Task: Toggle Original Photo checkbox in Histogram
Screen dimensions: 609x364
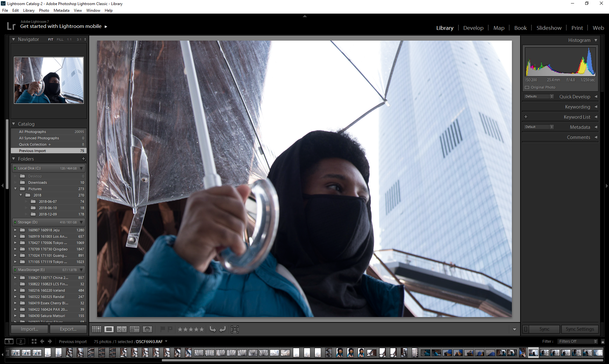Action: (x=527, y=87)
